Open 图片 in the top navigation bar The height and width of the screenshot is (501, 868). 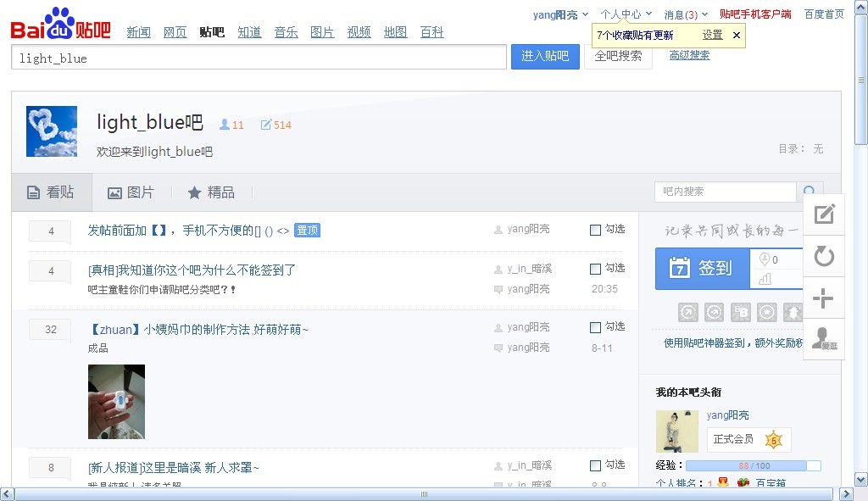point(322,32)
